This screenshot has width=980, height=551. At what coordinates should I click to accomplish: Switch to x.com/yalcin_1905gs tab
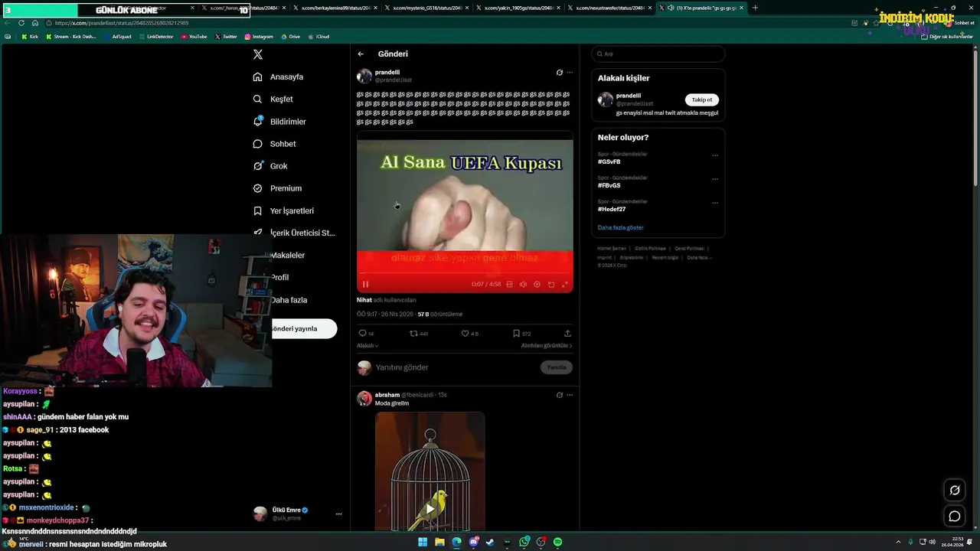tap(518, 8)
